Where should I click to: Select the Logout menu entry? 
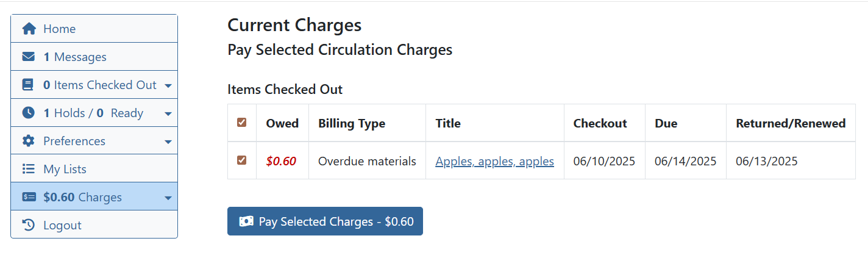(62, 225)
